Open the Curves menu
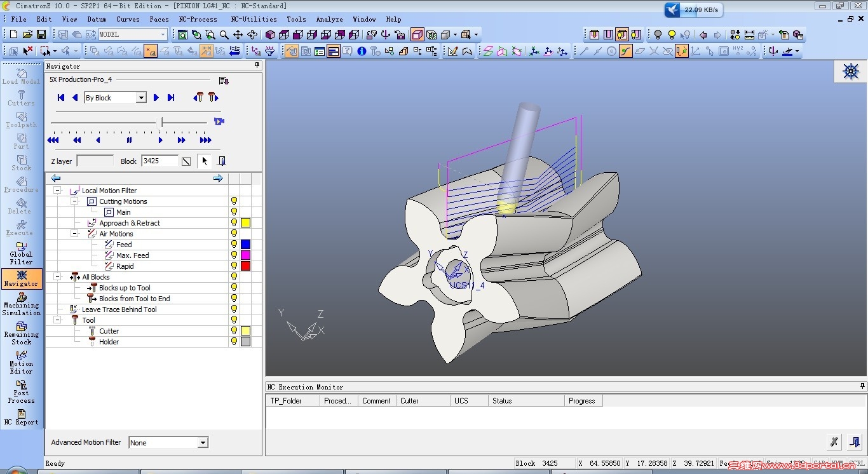Screen dimensions: 868x474 (x=128, y=19)
